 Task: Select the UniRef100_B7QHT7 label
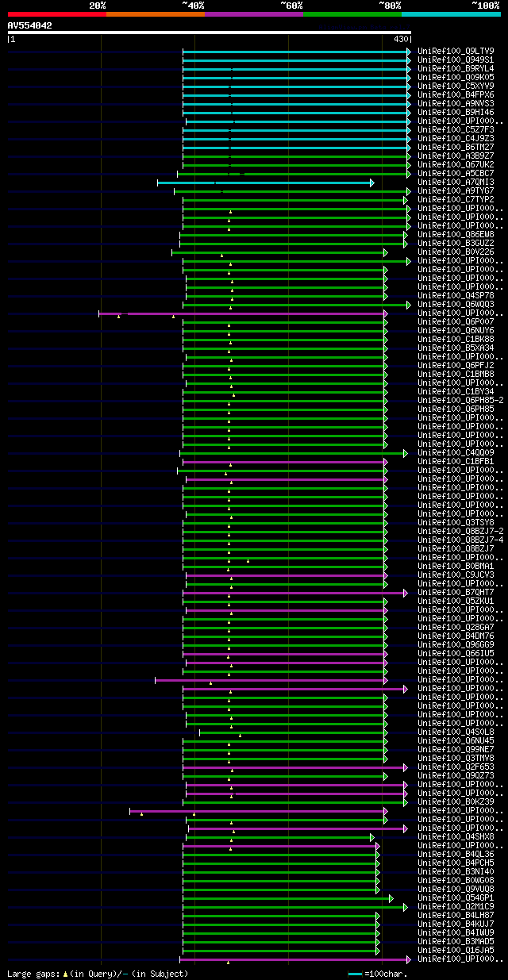pyautogui.click(x=456, y=592)
